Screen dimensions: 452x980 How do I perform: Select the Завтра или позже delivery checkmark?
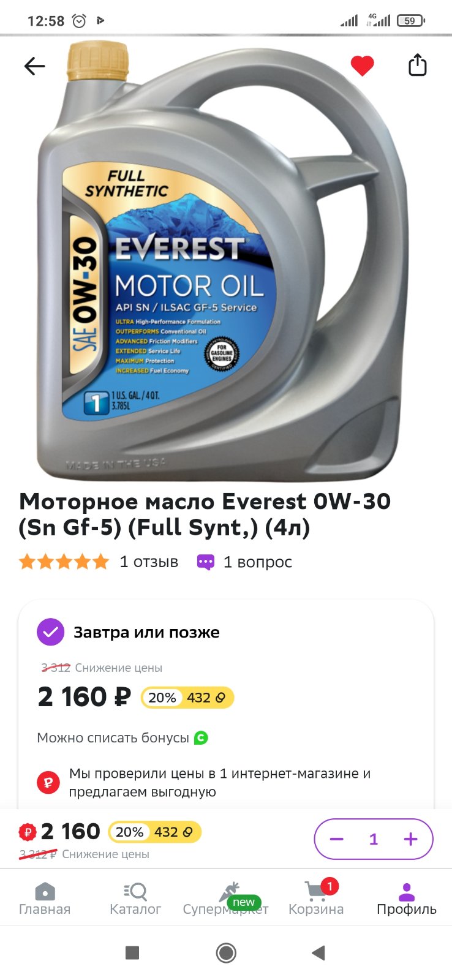tap(51, 632)
